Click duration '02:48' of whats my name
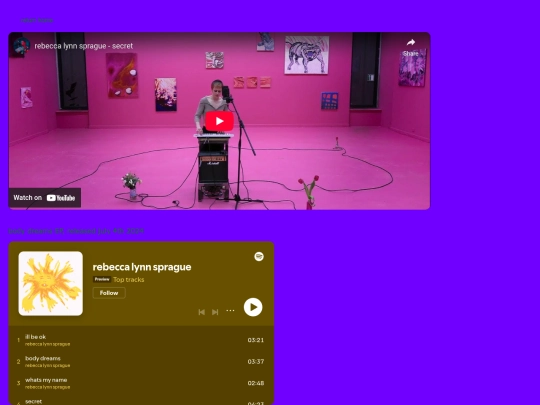This screenshot has width=540, height=405. pyautogui.click(x=256, y=383)
